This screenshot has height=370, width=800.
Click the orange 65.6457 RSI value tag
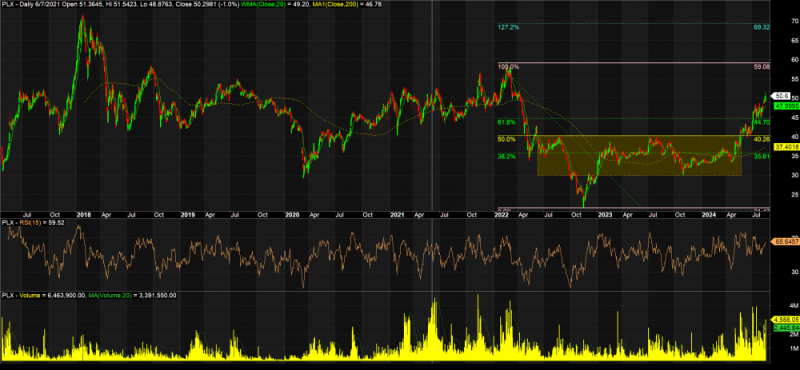click(x=786, y=242)
